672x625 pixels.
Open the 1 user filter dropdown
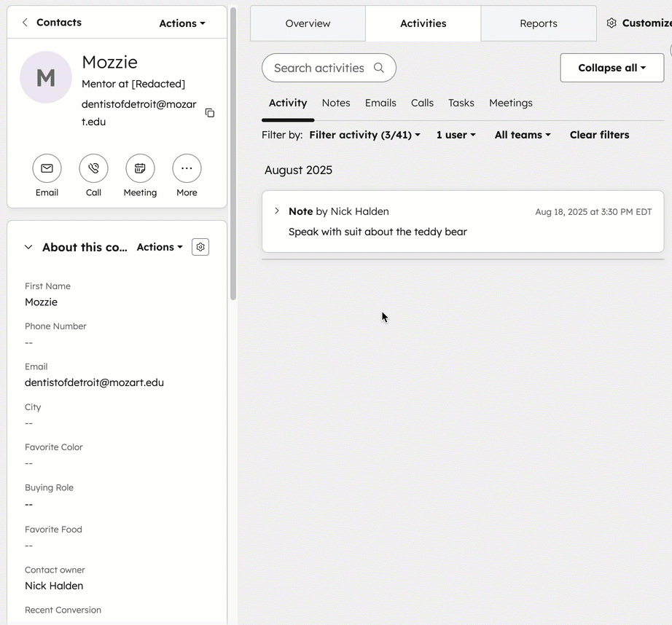tap(456, 135)
